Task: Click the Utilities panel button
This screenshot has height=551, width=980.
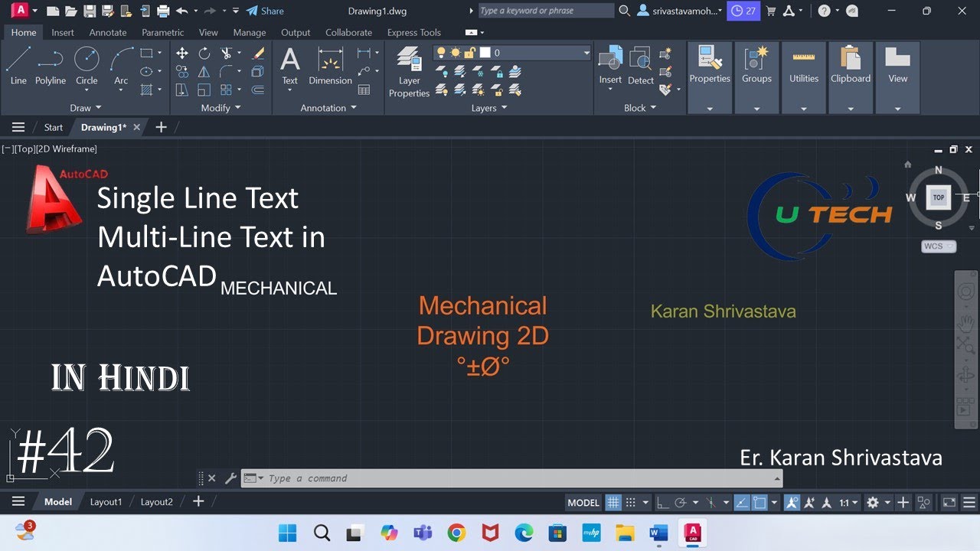Action: click(804, 78)
